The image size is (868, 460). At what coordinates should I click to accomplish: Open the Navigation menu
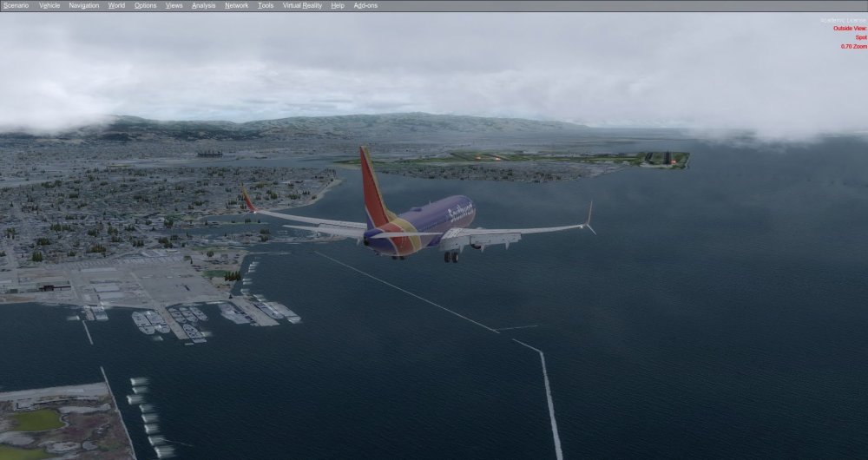click(x=83, y=5)
